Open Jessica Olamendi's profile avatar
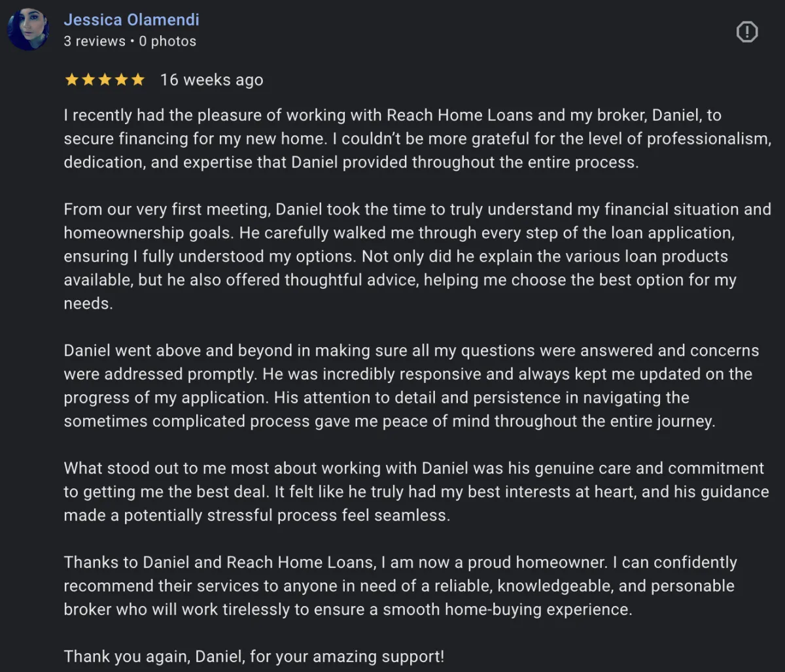Image resolution: width=785 pixels, height=672 pixels. (28, 29)
